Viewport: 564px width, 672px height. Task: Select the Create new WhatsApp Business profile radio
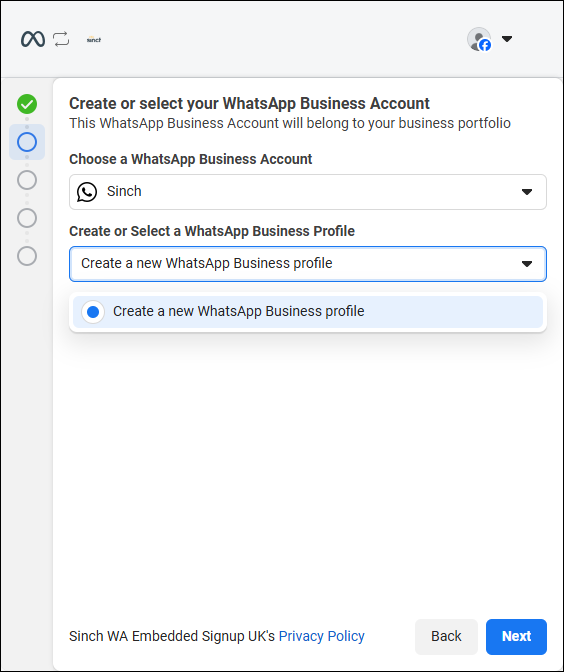pos(93,312)
